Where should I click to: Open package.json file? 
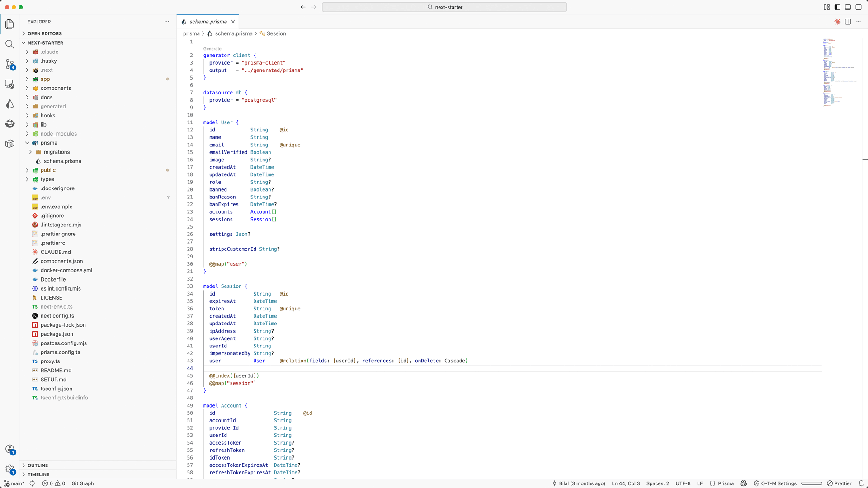[57, 334]
